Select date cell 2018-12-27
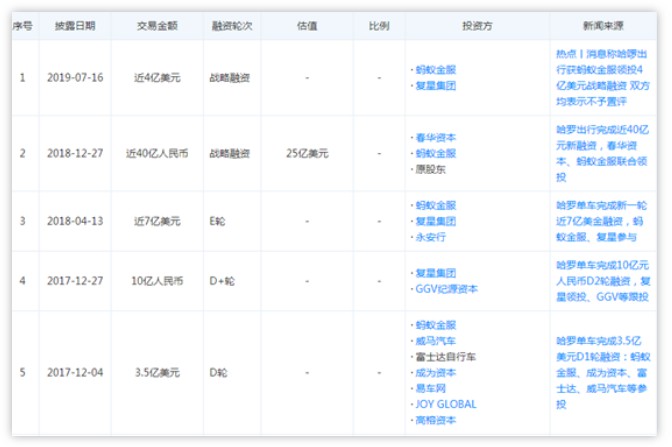672x447 pixels. click(x=75, y=153)
